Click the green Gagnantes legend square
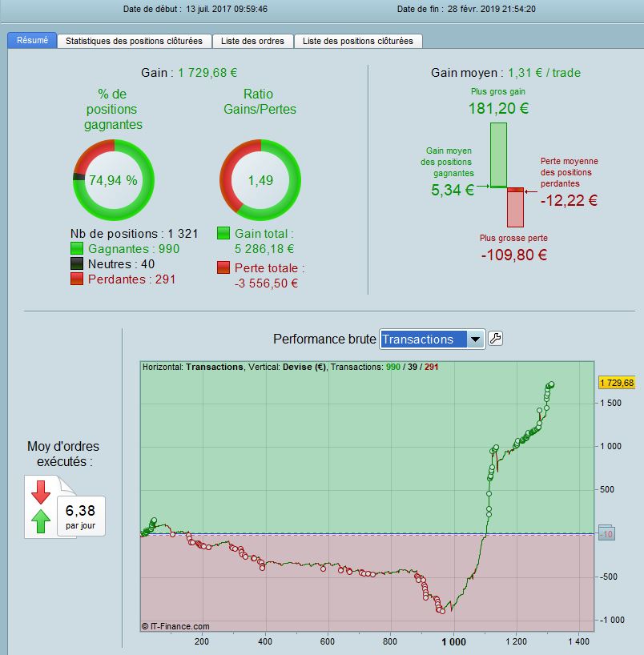 [x=77, y=248]
